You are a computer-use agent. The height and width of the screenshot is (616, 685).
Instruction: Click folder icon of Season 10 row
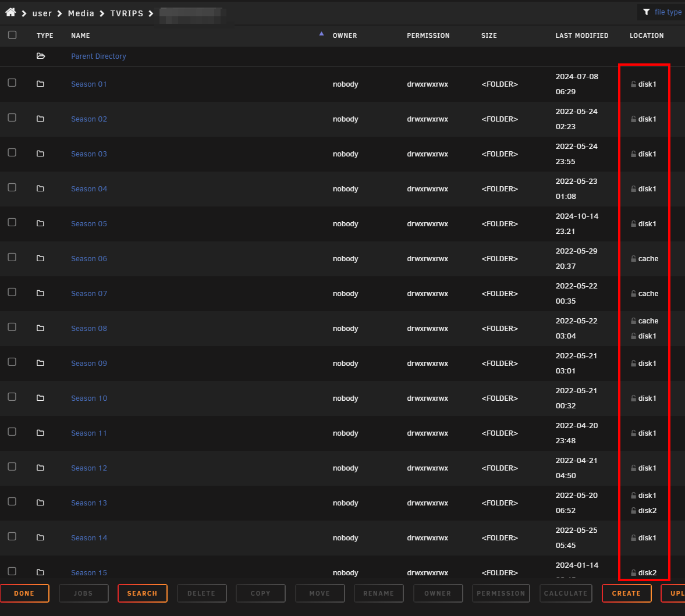(x=40, y=398)
